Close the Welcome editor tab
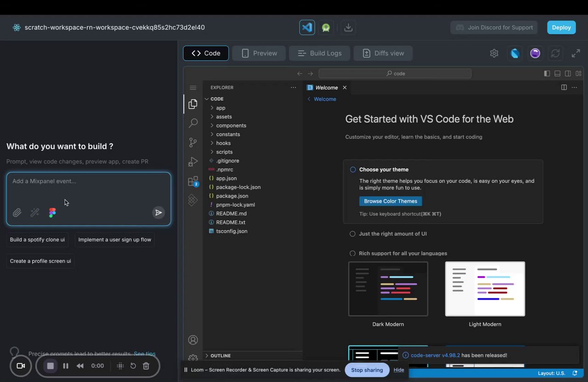The width and height of the screenshot is (588, 382). tap(345, 88)
